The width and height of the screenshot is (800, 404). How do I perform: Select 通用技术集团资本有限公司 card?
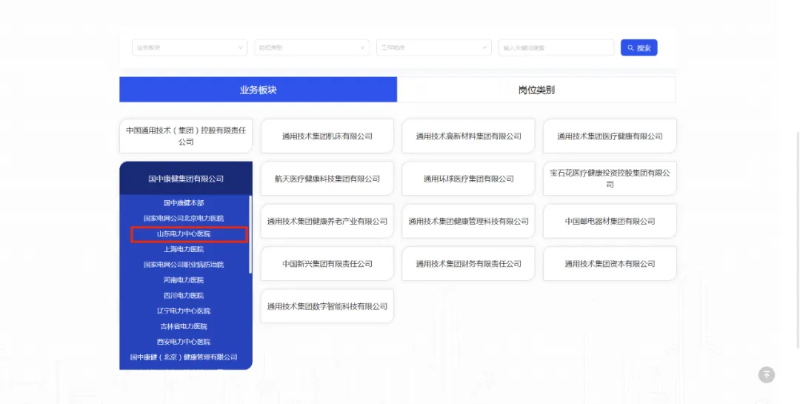click(x=609, y=264)
